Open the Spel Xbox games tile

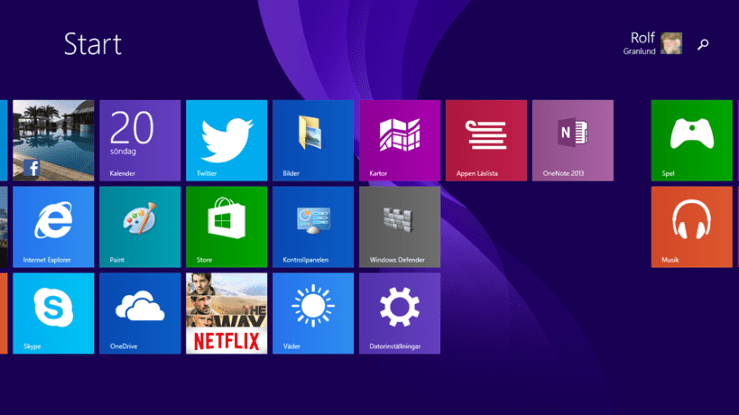[x=691, y=140]
